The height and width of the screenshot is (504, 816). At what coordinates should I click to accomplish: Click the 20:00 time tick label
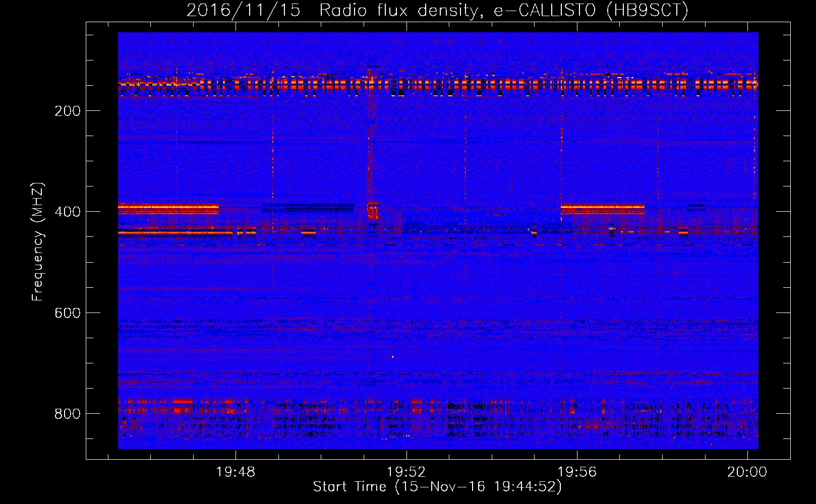coord(747,472)
